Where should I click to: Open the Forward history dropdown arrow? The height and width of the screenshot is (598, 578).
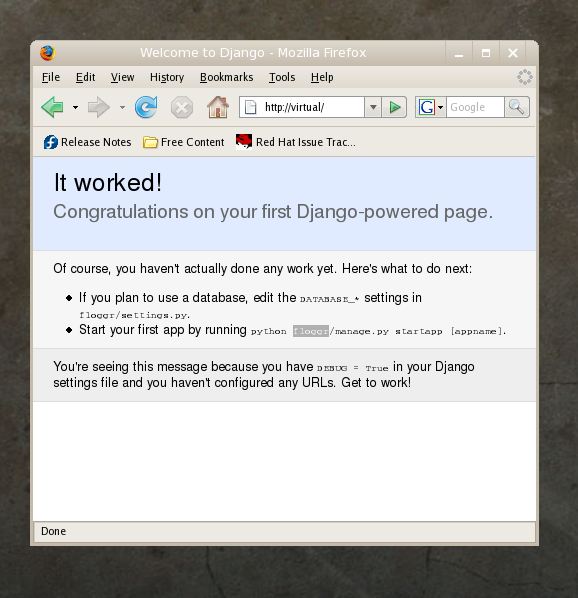(122, 108)
